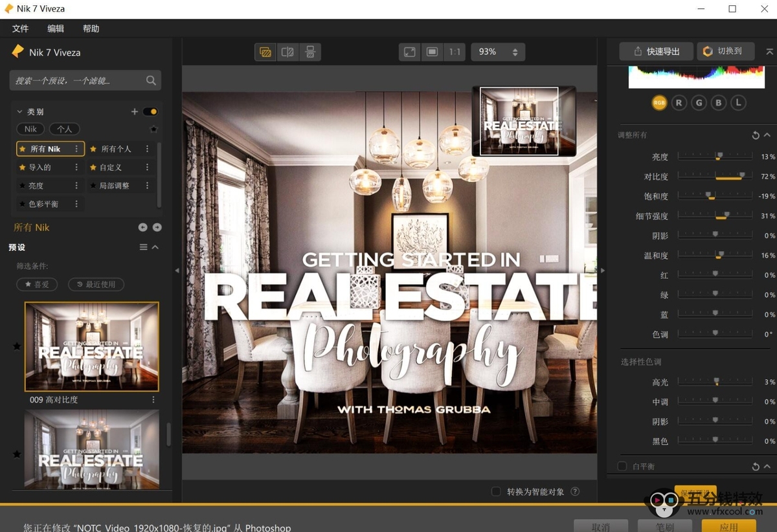Image resolution: width=777 pixels, height=532 pixels.
Task: Collapse the 预设 section chevron
Action: coord(155,247)
